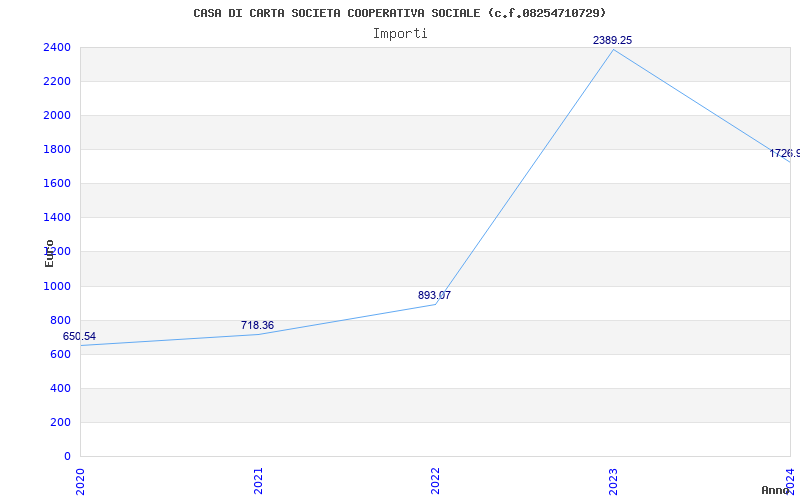Select the 2389.25 data label
The image size is (800, 500).
(x=612, y=40)
